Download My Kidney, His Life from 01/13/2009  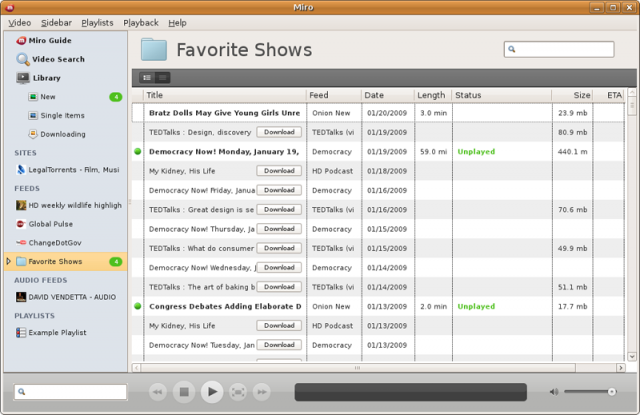click(279, 326)
